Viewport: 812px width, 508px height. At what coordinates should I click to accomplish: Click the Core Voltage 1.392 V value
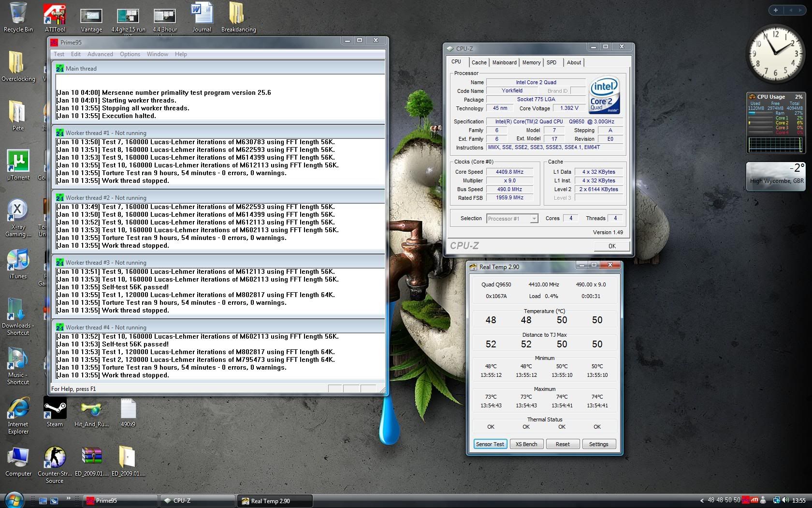(x=569, y=108)
